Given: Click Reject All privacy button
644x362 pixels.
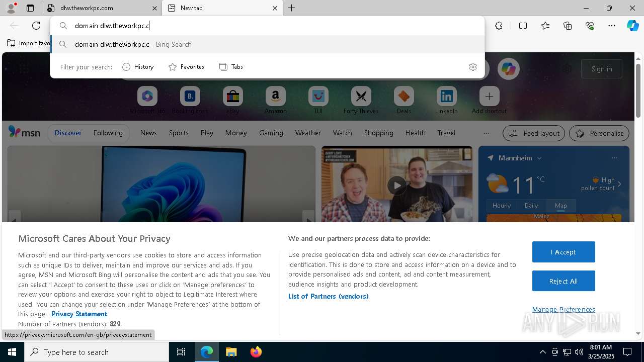Looking at the screenshot, I should click(x=563, y=281).
